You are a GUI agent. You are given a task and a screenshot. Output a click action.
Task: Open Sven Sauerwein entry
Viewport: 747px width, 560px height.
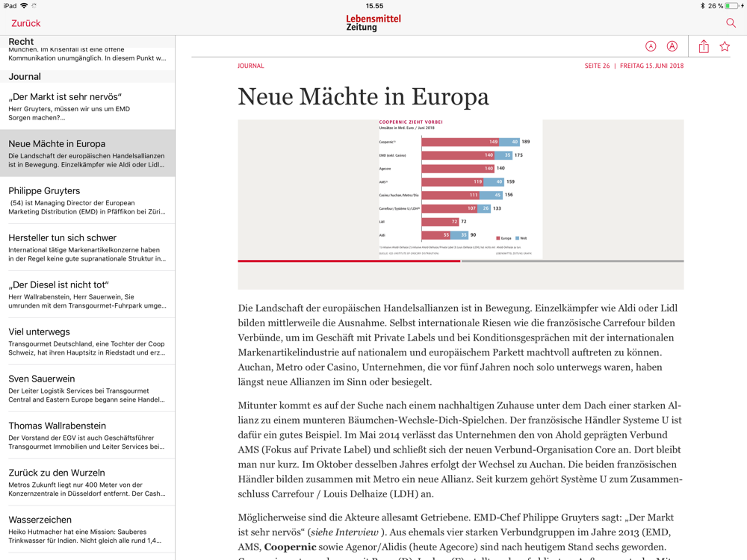87,388
